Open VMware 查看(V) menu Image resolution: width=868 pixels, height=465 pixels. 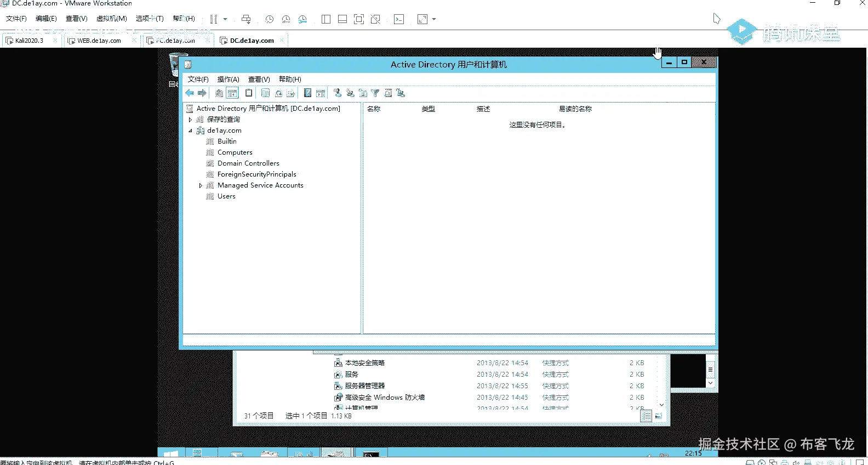pos(77,19)
